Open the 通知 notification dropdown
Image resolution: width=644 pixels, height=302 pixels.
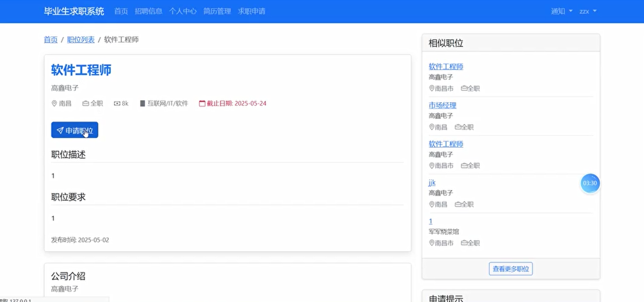pos(557,11)
